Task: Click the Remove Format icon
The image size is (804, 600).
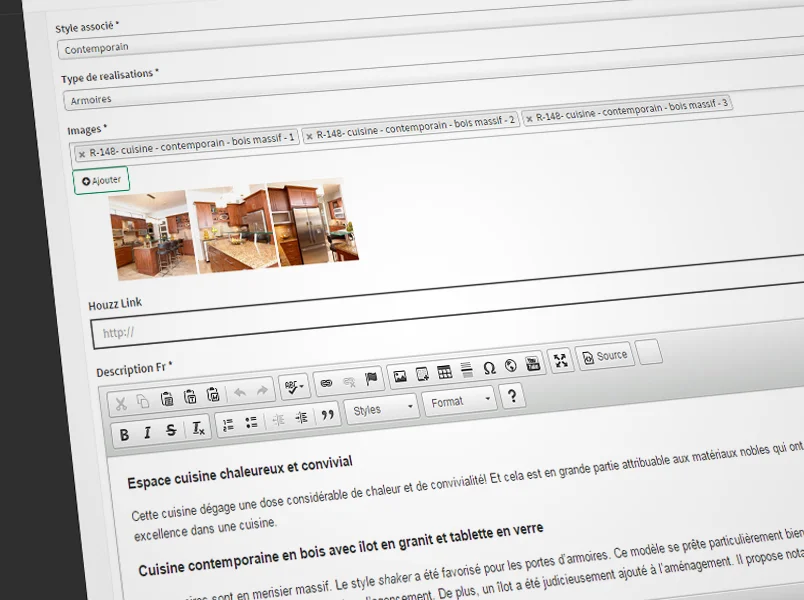Action: click(x=198, y=428)
